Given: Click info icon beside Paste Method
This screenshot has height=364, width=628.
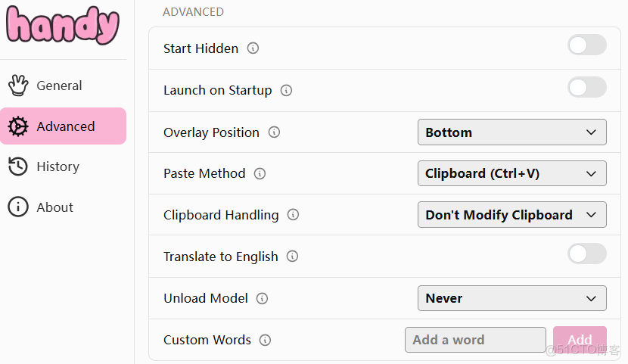Looking at the screenshot, I should coord(260,173).
